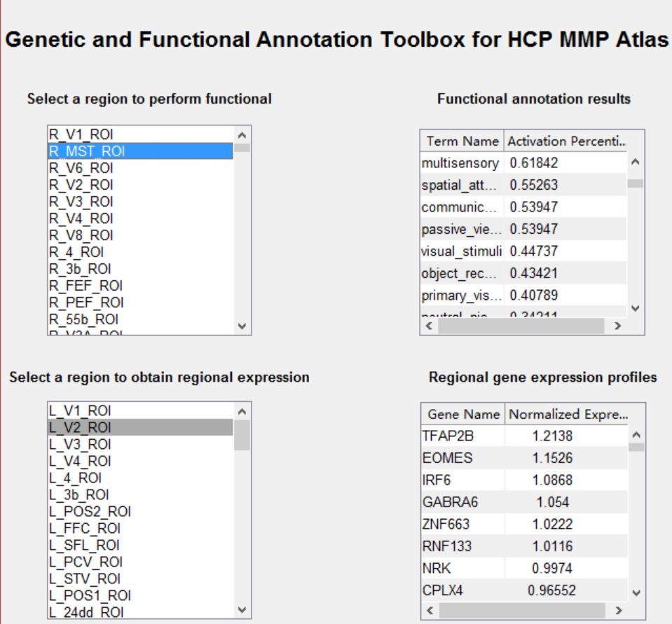The image size is (672, 624).
Task: Click right arrow of functional results horizontal scrollbar
Action: [x=617, y=326]
